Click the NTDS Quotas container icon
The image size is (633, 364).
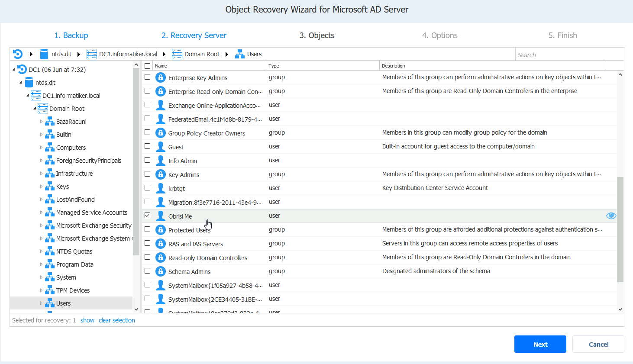50,251
